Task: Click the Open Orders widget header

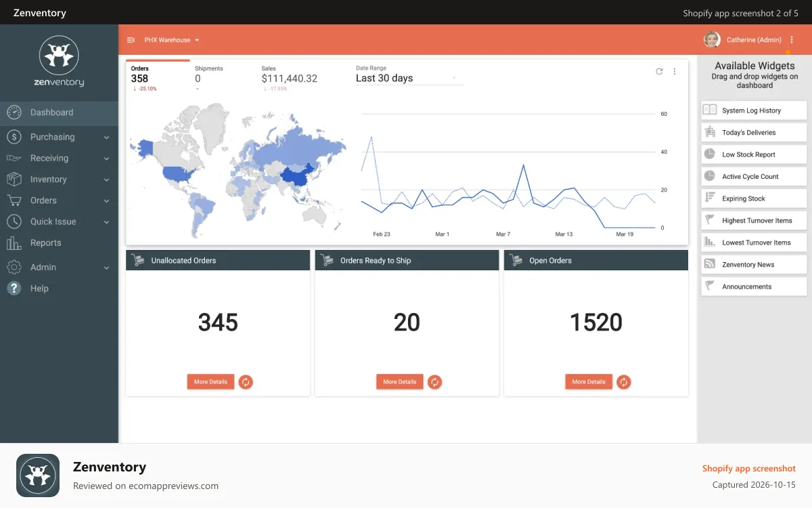Action: (595, 260)
